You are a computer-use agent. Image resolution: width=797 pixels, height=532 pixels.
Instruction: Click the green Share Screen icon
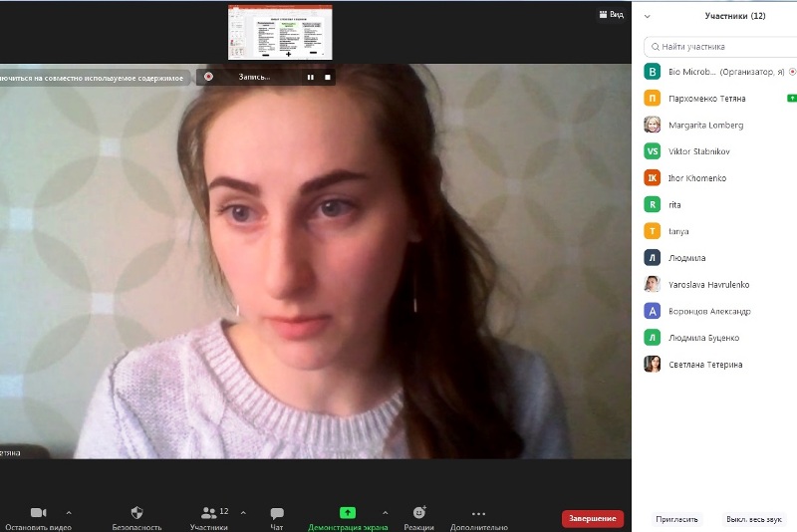[x=348, y=512]
